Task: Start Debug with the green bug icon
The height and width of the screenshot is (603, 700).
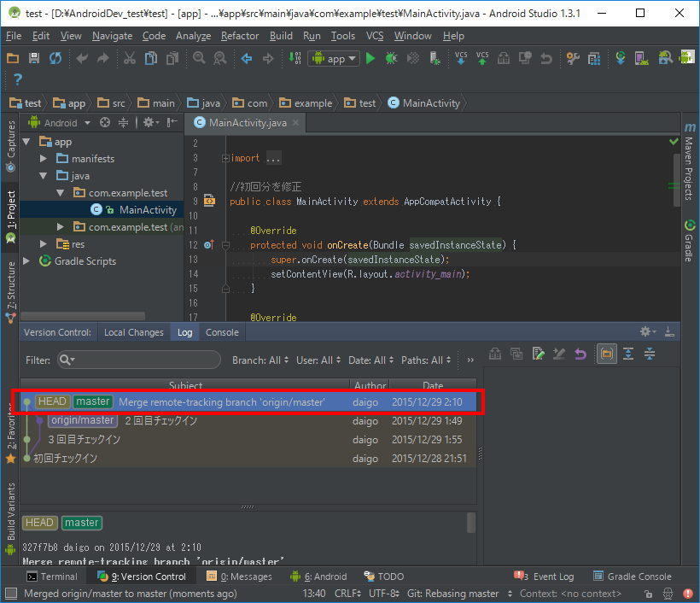Action: (x=392, y=58)
